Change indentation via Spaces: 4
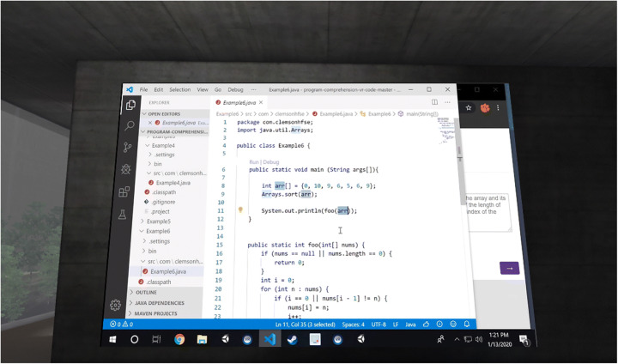The width and height of the screenshot is (618, 364). [353, 325]
